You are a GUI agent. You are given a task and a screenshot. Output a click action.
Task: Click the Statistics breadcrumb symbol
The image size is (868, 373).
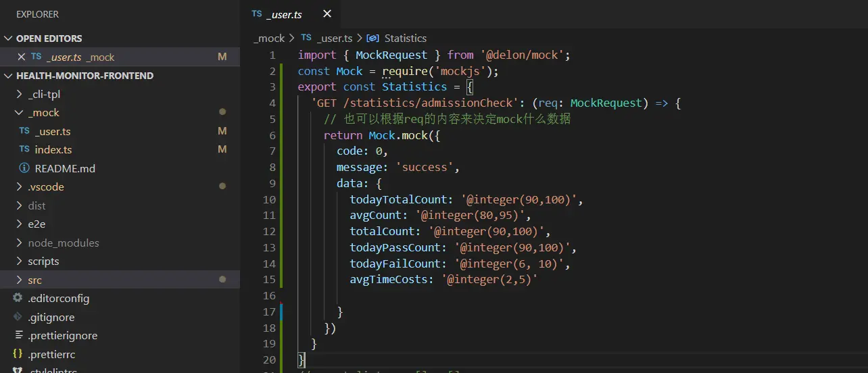point(406,39)
